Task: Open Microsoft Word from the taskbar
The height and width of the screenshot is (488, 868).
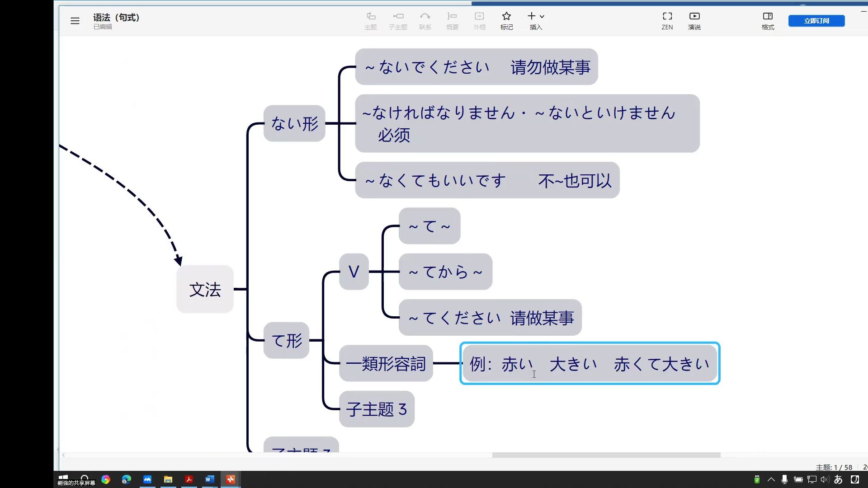Action: coord(209,479)
